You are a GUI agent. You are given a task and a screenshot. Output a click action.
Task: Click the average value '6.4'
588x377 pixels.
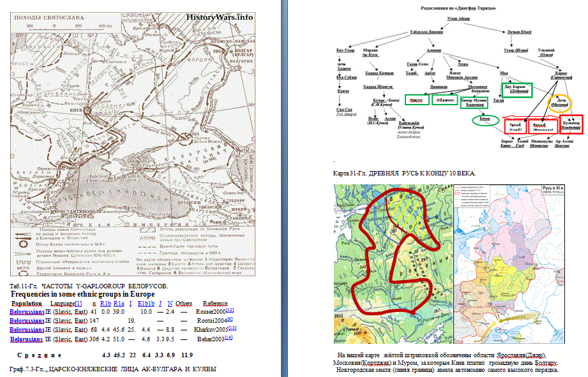click(x=146, y=355)
